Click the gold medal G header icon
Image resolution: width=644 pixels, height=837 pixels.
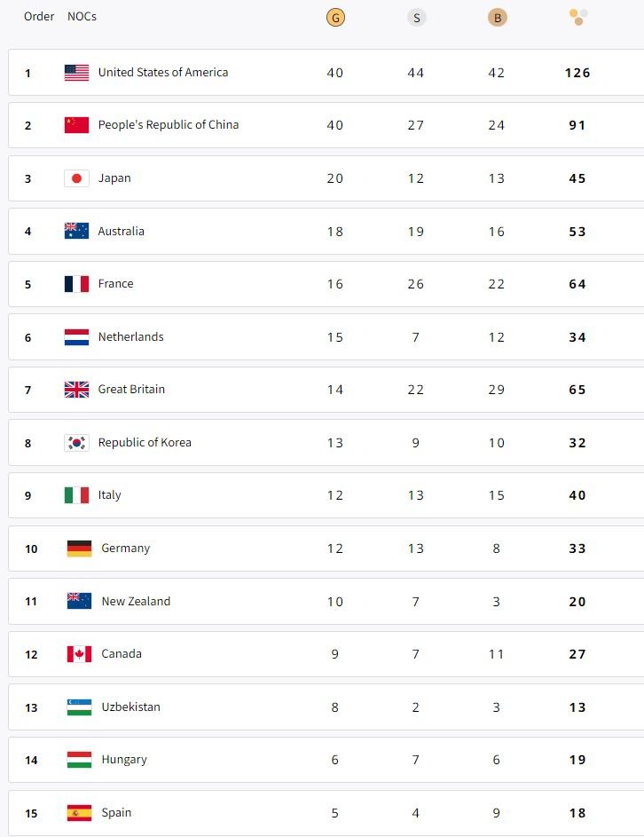335,18
